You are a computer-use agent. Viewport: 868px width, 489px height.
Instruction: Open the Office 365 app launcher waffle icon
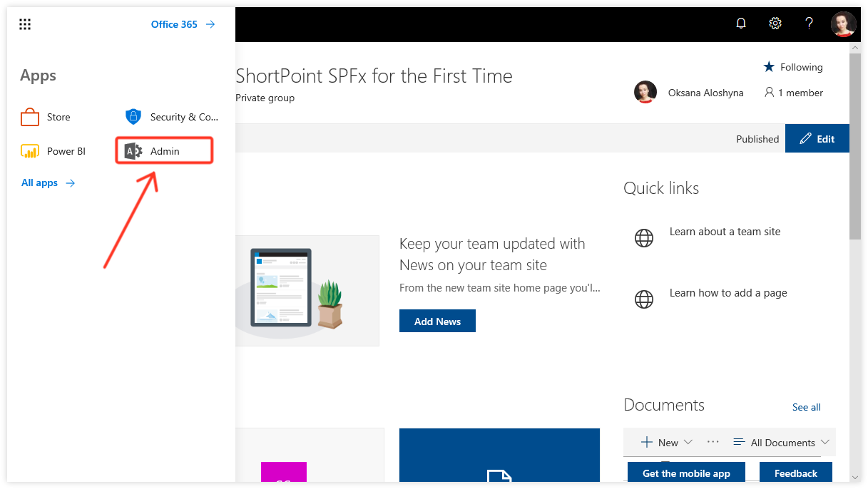[24, 24]
